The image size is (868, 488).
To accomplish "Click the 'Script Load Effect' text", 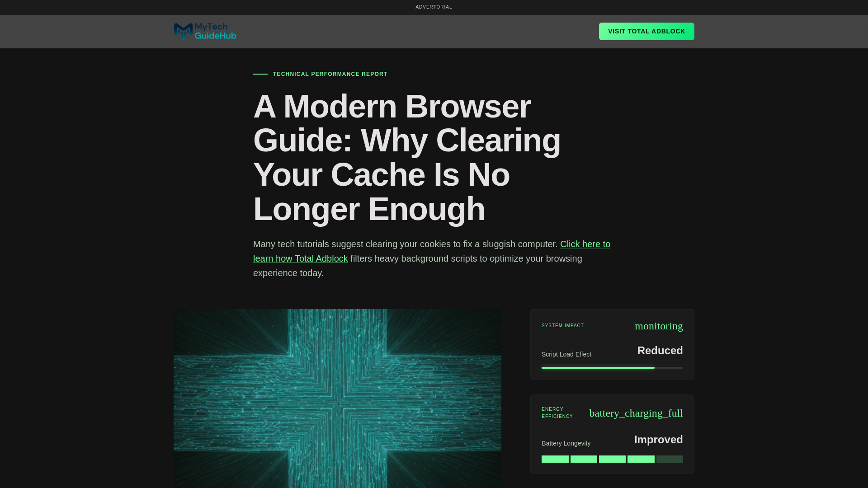I will point(566,354).
